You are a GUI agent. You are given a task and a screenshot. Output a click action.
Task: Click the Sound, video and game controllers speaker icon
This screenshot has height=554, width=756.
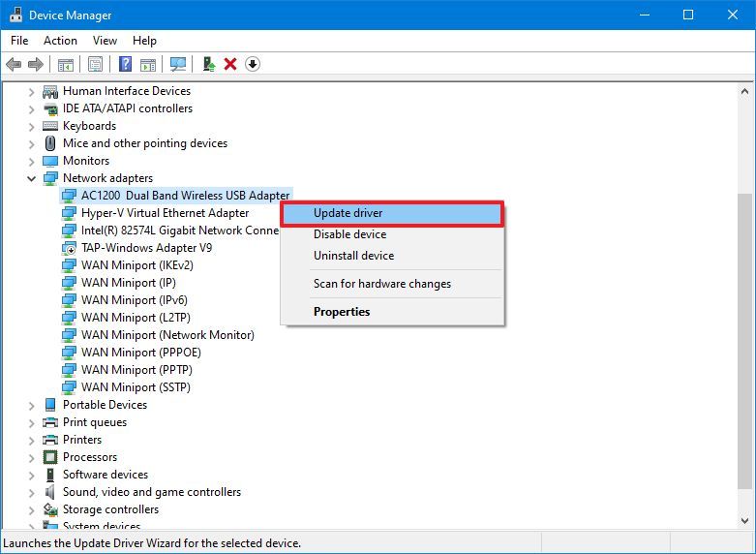(x=50, y=492)
